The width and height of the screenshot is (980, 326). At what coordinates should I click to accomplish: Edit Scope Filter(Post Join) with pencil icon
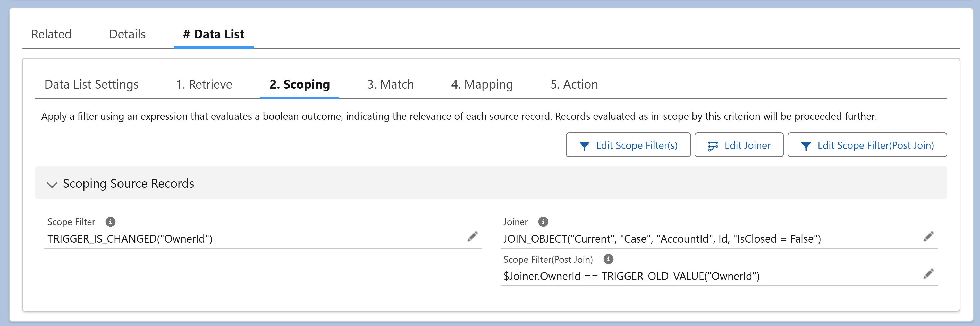pyautogui.click(x=929, y=274)
